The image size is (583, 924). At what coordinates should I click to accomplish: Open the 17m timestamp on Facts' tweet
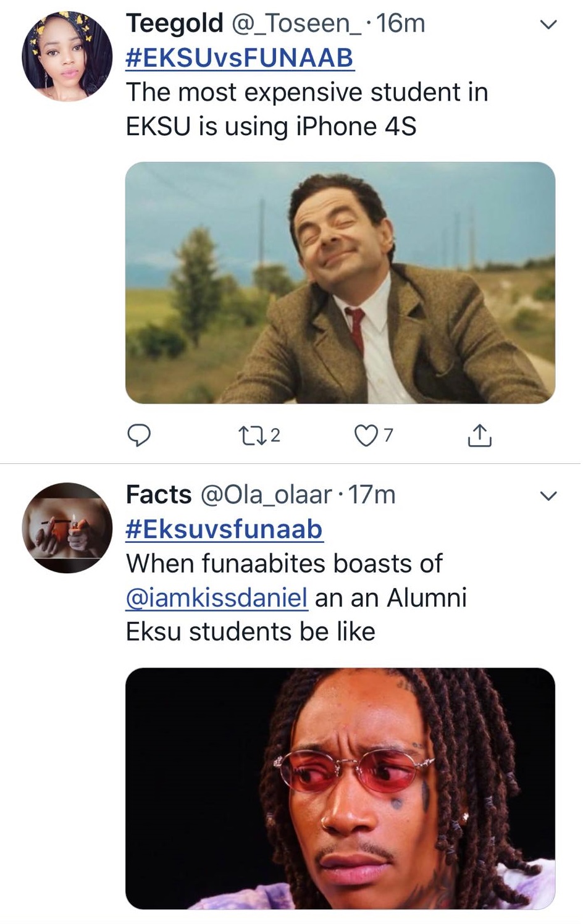coord(372,495)
